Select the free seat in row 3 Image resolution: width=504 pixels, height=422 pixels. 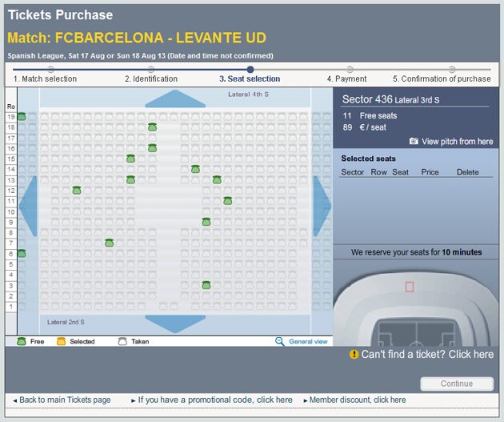click(206, 285)
